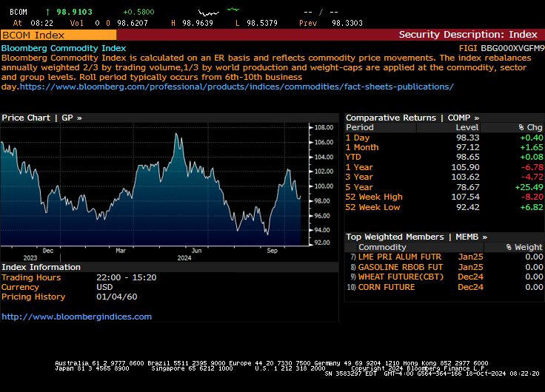Click the white intraday sparkline in top bar
545x392 pixels.
[209, 13]
